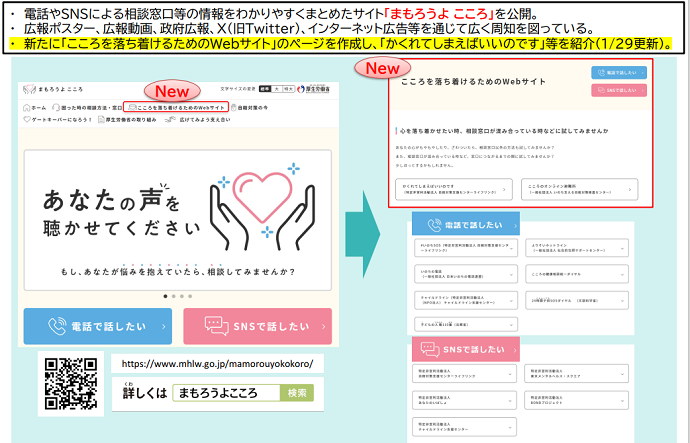Image resolution: width=690 pixels, height=443 pixels.
Task: Click small pink SNSで話したい button beside Webサイト heading
Action: (x=619, y=90)
